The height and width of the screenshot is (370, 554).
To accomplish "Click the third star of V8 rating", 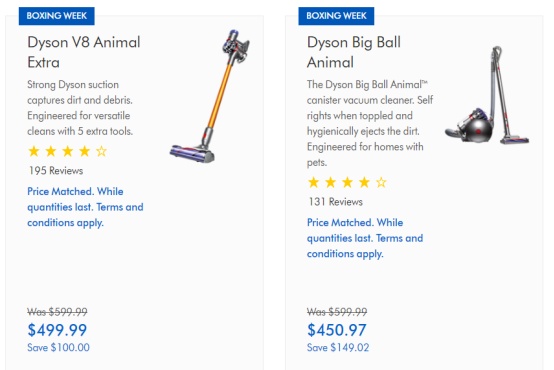I will [67, 151].
